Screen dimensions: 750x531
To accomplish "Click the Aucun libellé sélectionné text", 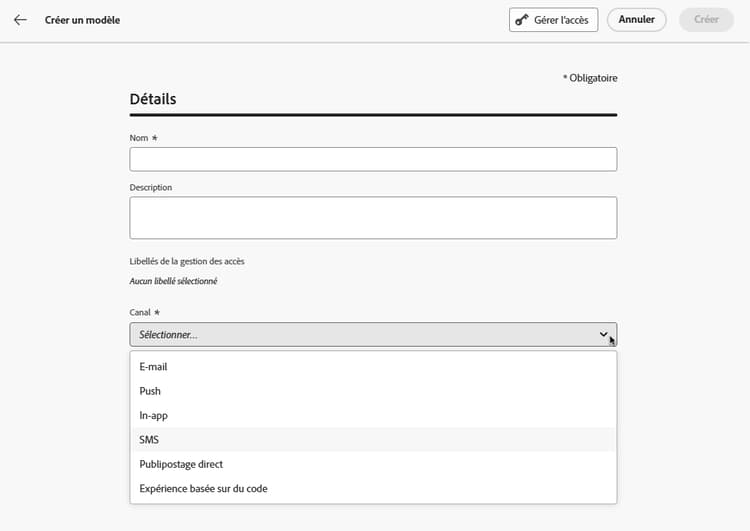I will click(x=173, y=281).
